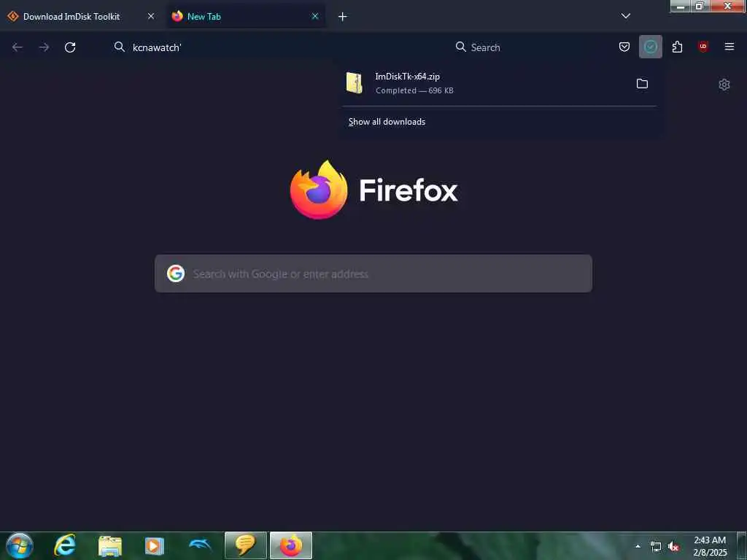Open the dolphin app on taskbar
747x560 pixels.
(x=200, y=545)
